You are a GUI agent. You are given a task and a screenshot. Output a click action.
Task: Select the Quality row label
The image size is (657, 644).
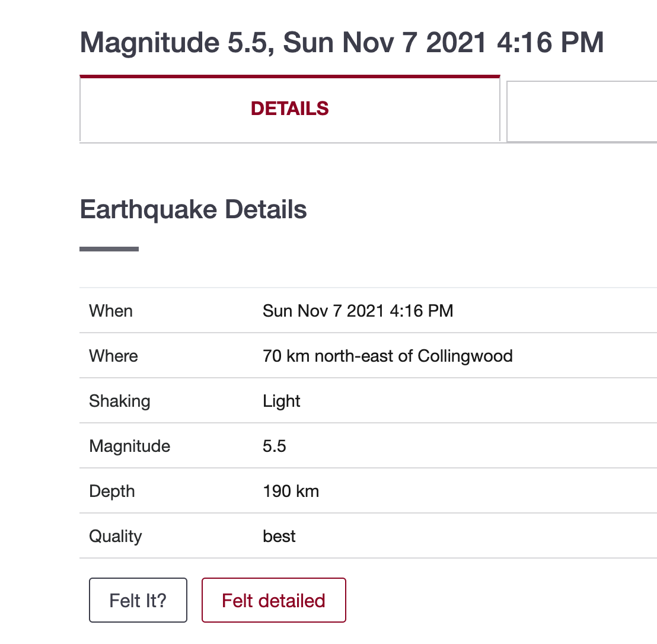tap(115, 536)
